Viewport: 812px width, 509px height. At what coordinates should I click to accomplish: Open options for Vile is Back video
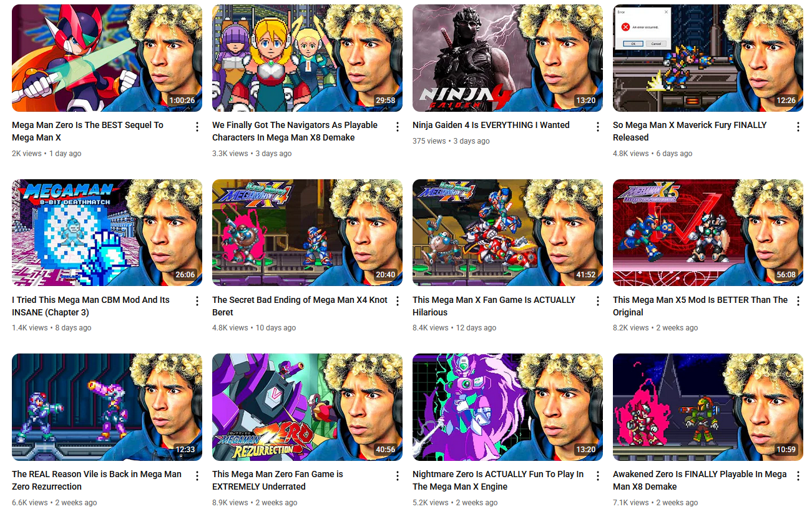coord(197,476)
